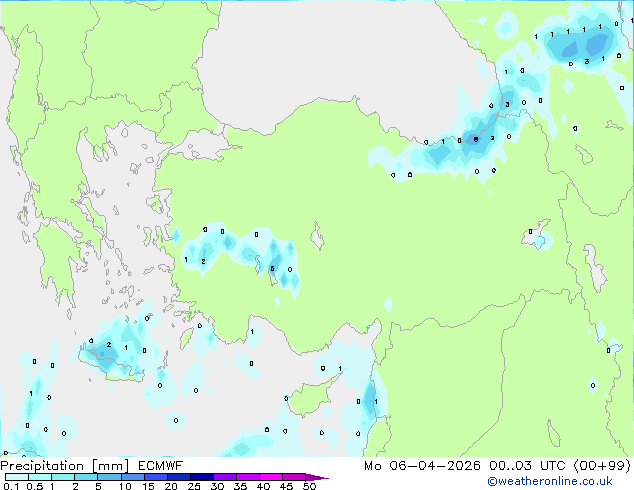Click the '00..03 UTC' time range text

tap(527, 466)
